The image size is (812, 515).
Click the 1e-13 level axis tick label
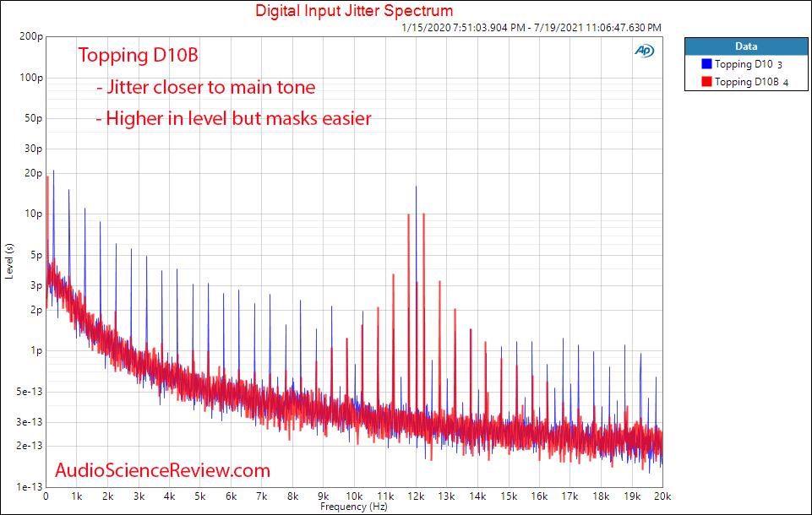(30, 486)
